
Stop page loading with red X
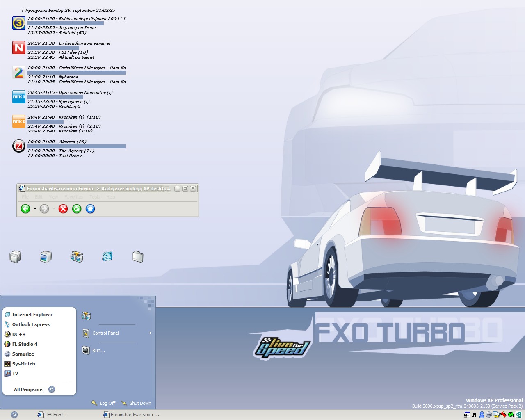63,209
